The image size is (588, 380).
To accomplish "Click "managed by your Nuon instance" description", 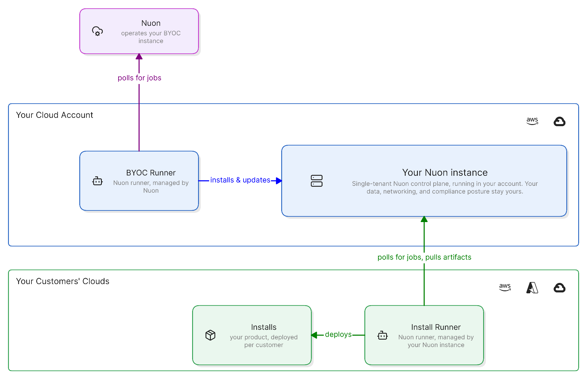I will pyautogui.click(x=436, y=341).
